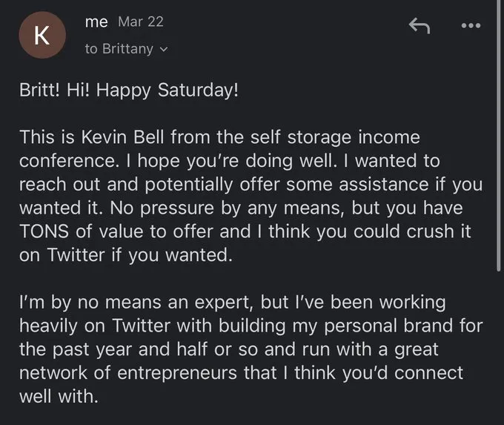Screen dimensions: 504x425
Task: Click "I'm by no means an expert" sentence start
Action: point(134,303)
